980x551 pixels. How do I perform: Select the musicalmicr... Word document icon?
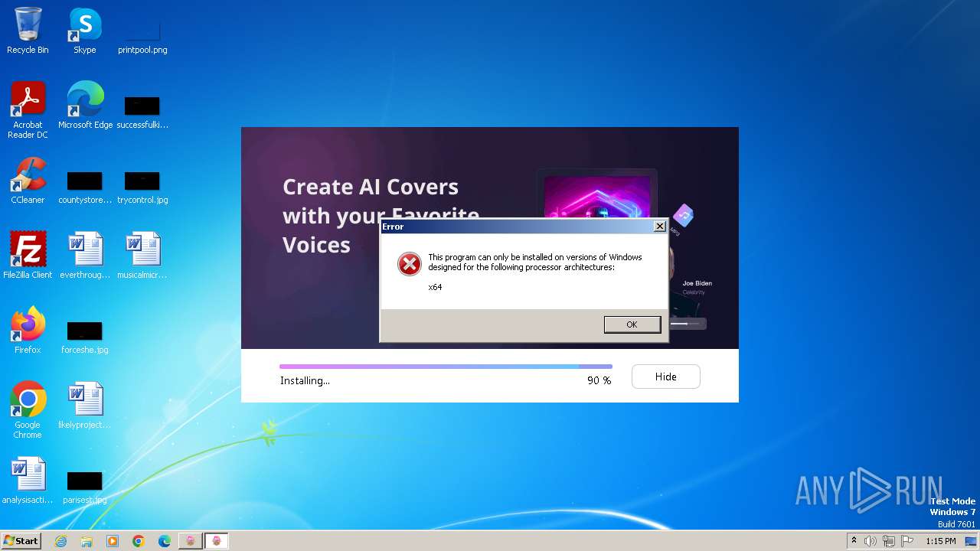[142, 256]
